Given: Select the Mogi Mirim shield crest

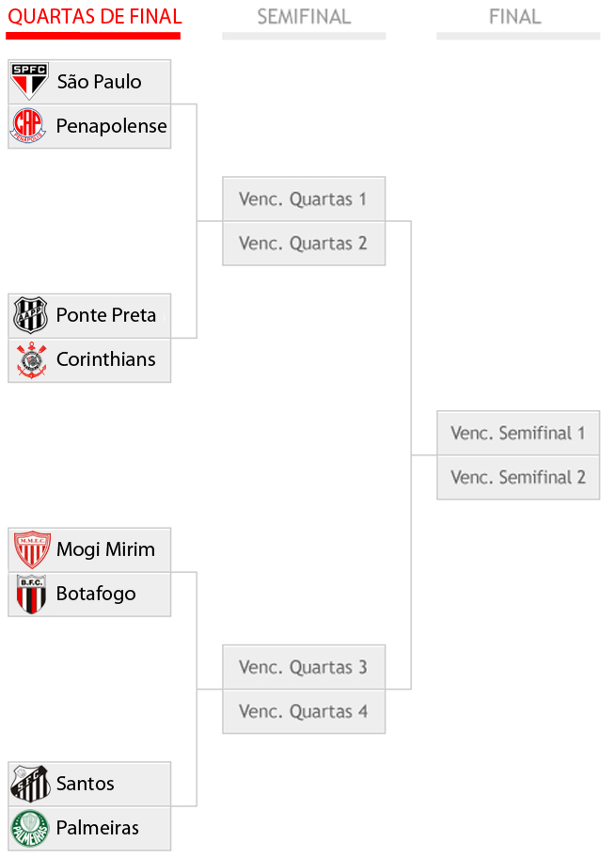Looking at the screenshot, I should click(x=32, y=549).
